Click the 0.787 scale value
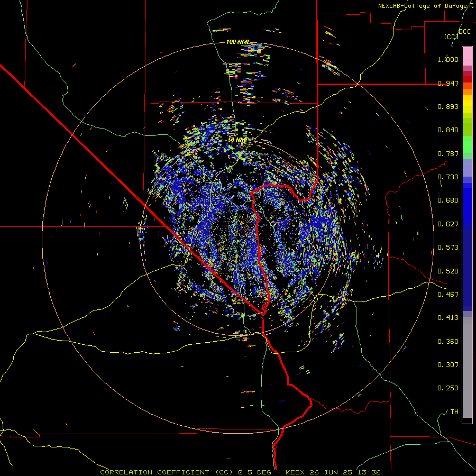Image resolution: width=476 pixels, height=476 pixels. pos(448,153)
